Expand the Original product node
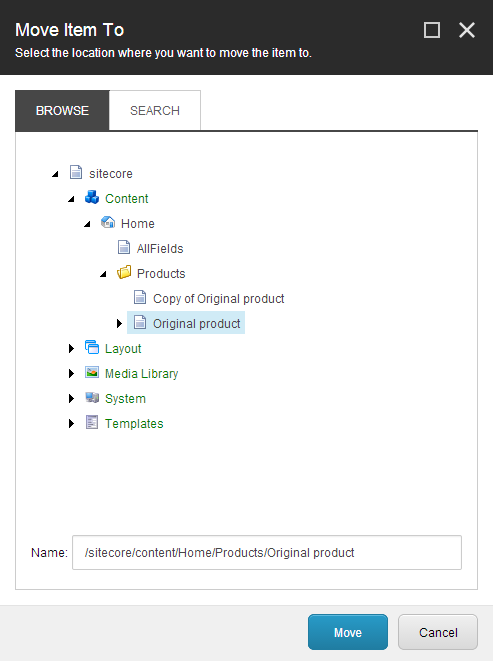493x661 pixels. click(x=119, y=323)
